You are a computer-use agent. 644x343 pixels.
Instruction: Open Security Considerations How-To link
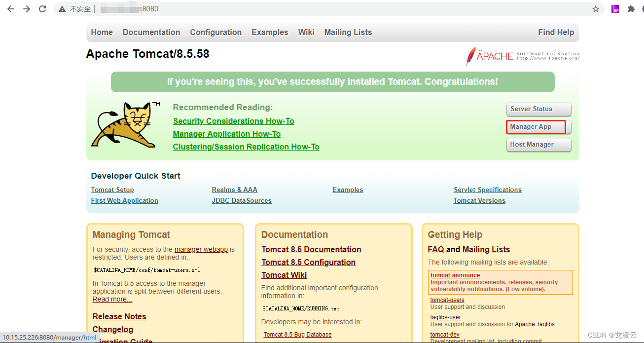pos(234,121)
